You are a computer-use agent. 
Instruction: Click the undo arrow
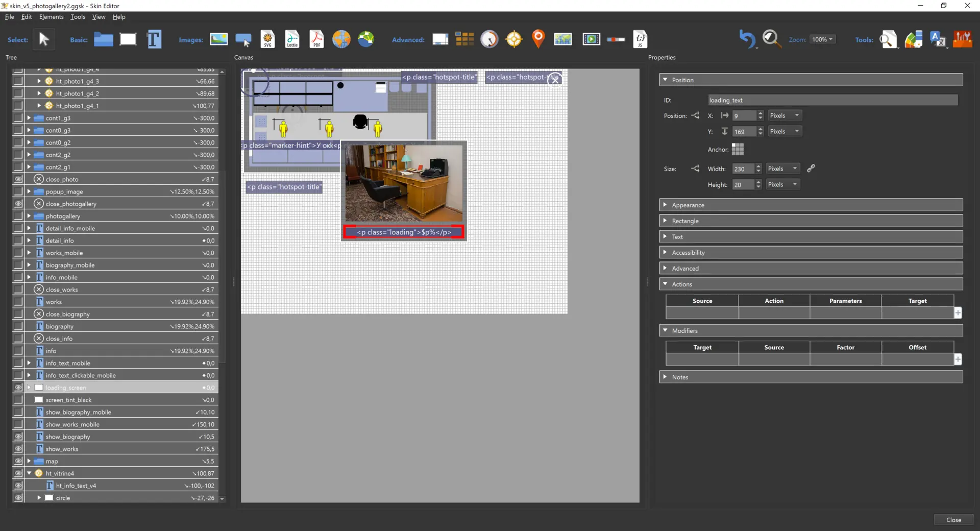[x=747, y=39]
